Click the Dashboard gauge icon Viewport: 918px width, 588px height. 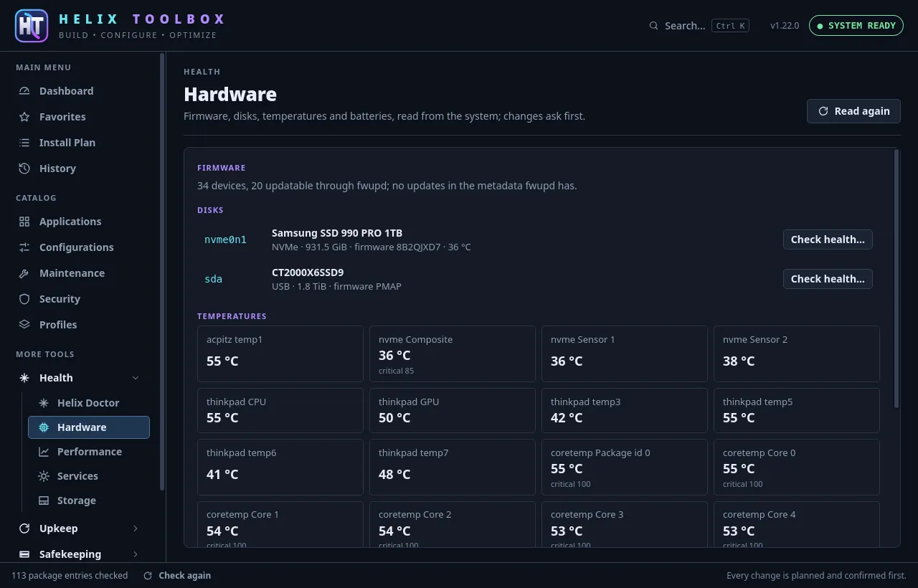[24, 91]
